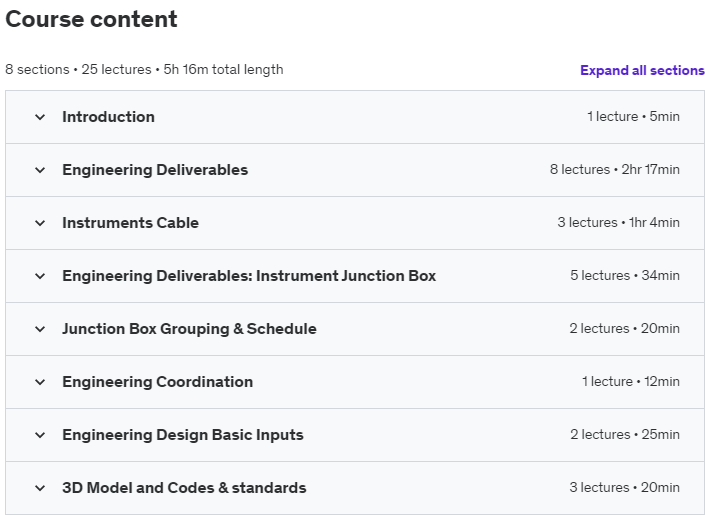
Task: Click the '8 sections • 25 lectures' summary text
Action: tap(78, 70)
